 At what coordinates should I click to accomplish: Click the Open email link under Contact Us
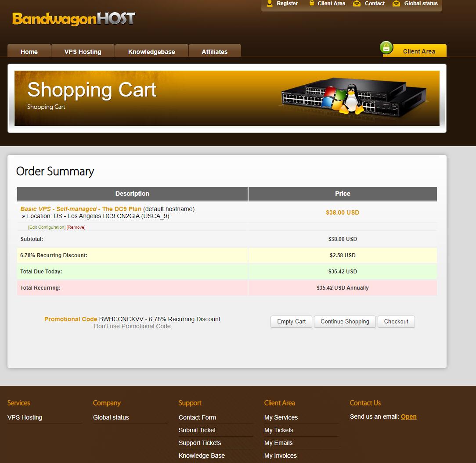(x=409, y=416)
